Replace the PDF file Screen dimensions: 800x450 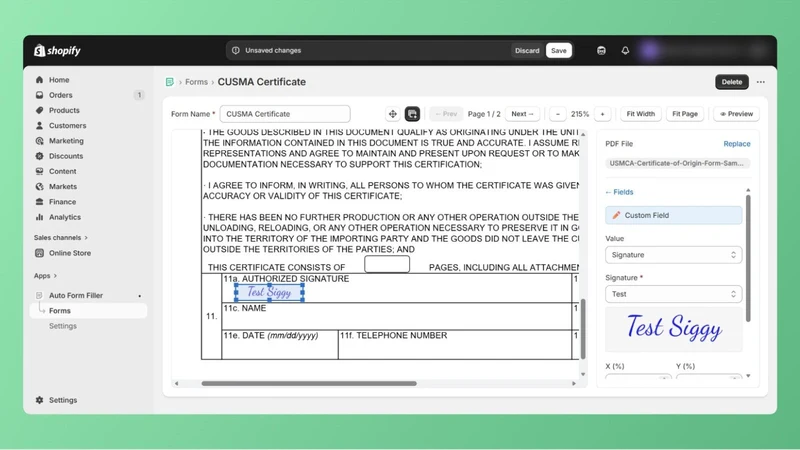[x=737, y=144]
